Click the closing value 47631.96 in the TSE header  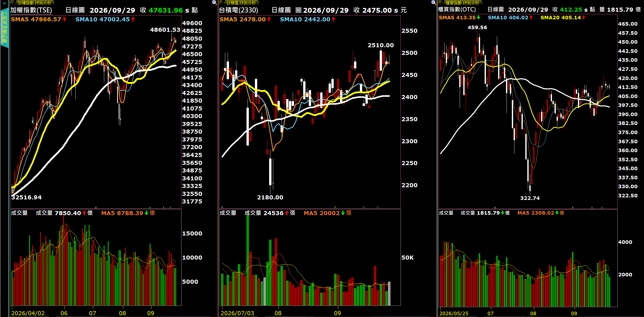click(x=166, y=10)
